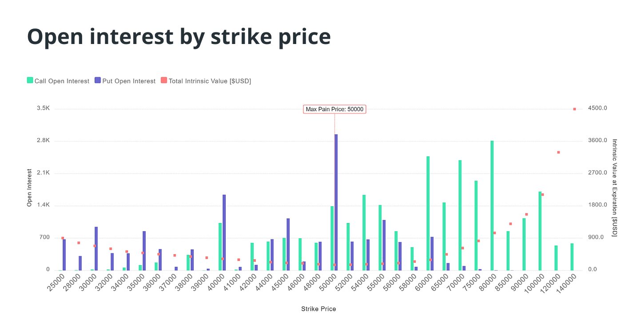Select the put bar at strike 45000
Viewport: 644px width, 324px height.
point(288,244)
